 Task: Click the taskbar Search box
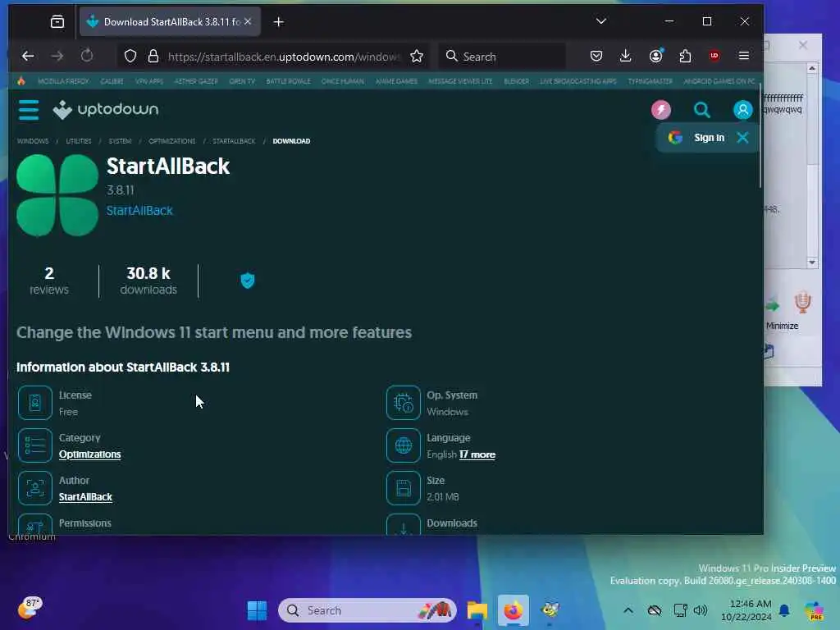click(367, 610)
